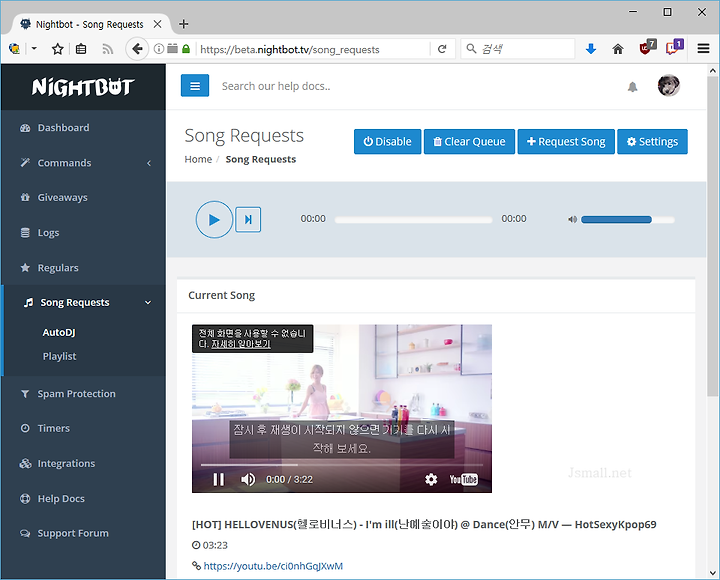Open the browser hamburger menu
The image size is (720, 580).
703,48
